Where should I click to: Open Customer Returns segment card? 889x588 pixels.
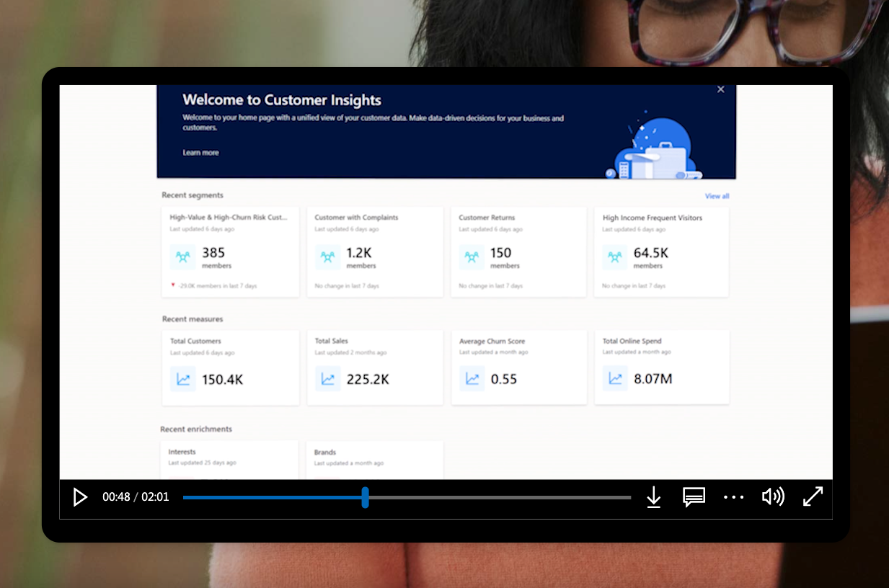(x=519, y=252)
